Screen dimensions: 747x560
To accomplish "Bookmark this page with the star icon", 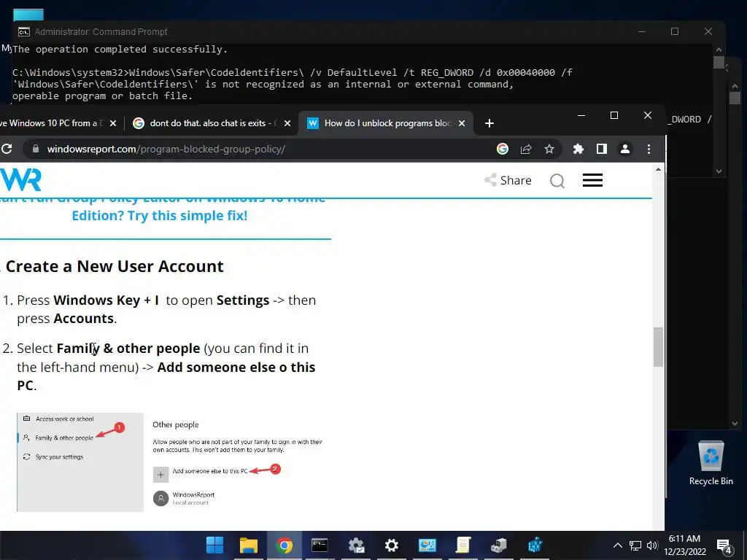I will pyautogui.click(x=549, y=149).
